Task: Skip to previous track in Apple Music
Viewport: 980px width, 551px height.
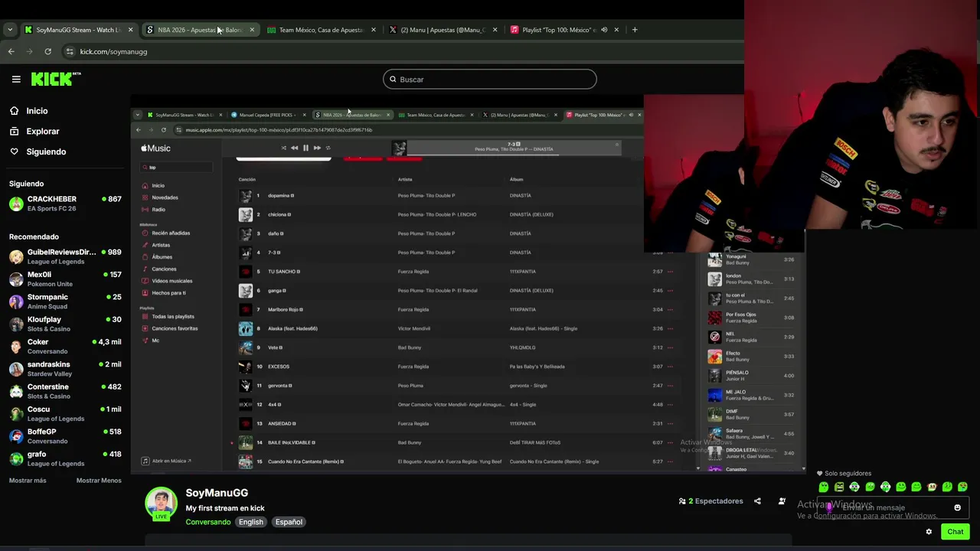Action: click(294, 148)
